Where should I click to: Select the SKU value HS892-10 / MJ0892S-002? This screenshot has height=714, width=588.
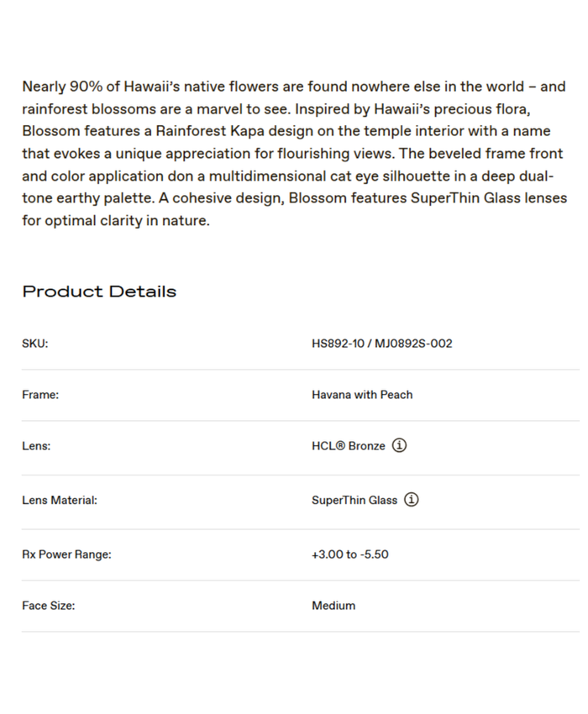[381, 344]
